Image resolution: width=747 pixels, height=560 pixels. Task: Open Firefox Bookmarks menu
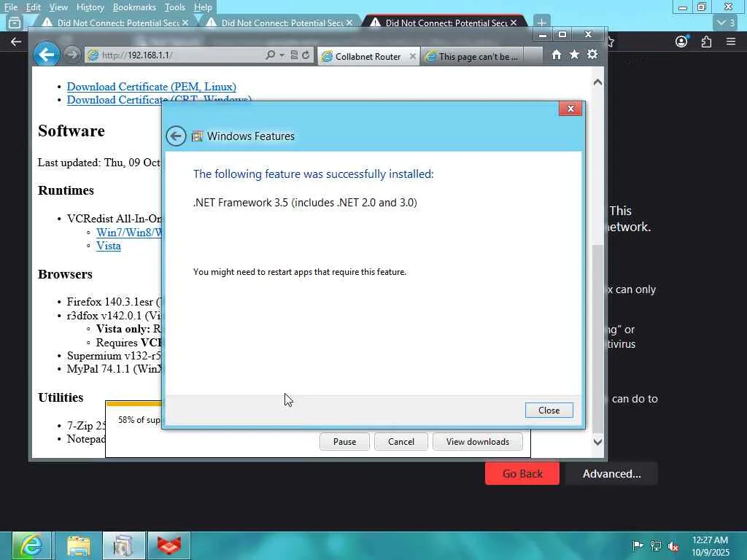(134, 7)
